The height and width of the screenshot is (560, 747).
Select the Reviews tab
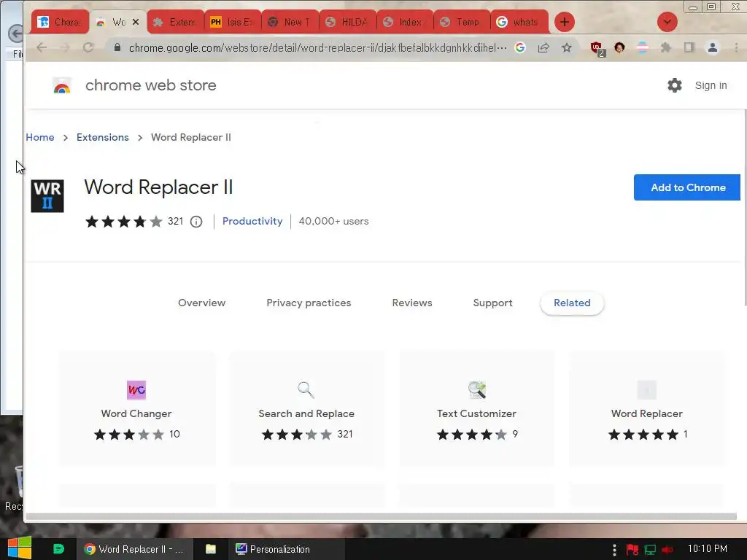point(412,303)
